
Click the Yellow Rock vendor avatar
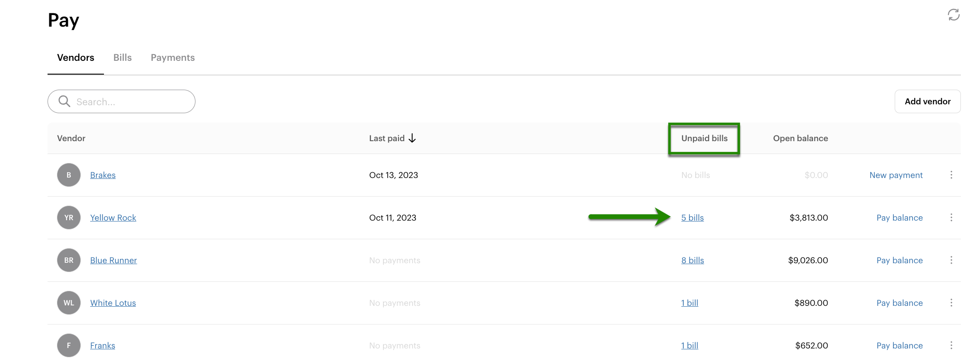click(69, 218)
